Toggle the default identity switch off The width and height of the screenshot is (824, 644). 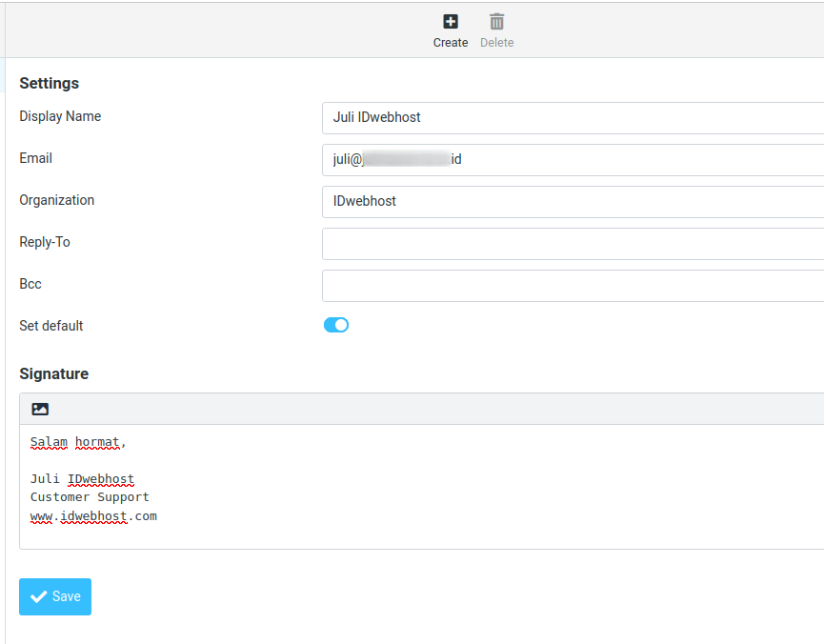click(x=335, y=325)
